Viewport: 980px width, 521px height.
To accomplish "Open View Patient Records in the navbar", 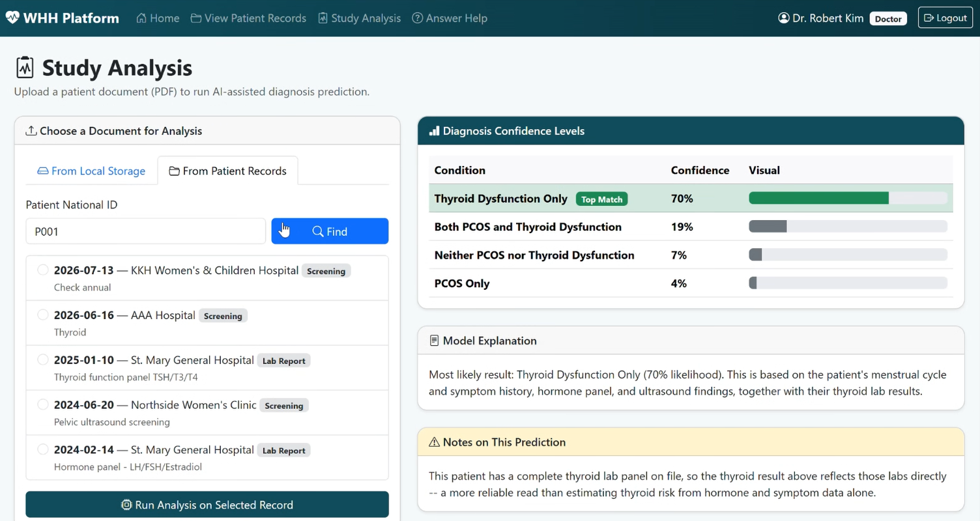I will 248,18.
